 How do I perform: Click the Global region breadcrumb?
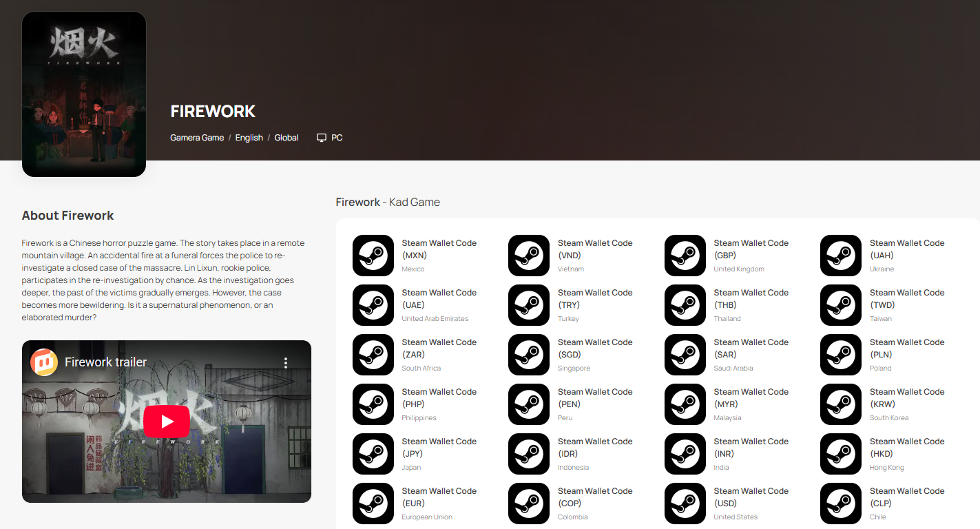click(286, 138)
